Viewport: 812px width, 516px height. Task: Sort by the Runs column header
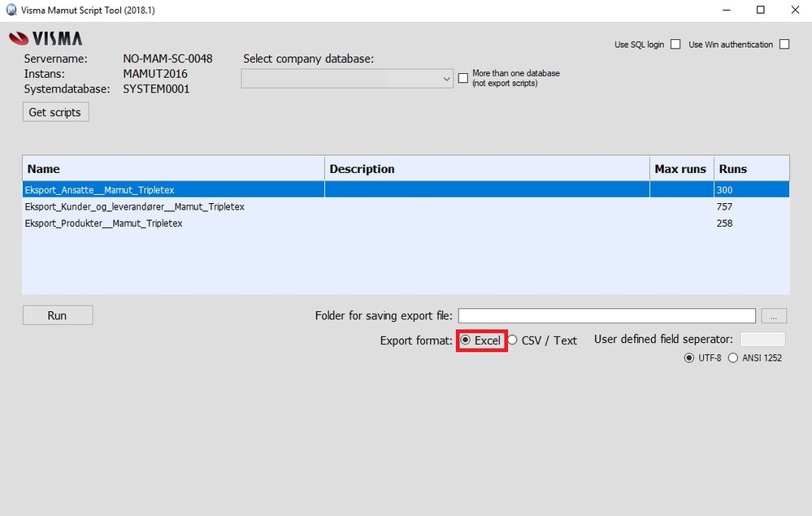click(751, 169)
